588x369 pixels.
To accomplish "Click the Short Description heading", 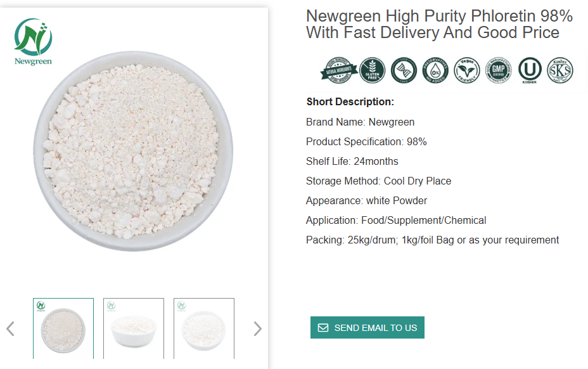I will click(x=350, y=101).
